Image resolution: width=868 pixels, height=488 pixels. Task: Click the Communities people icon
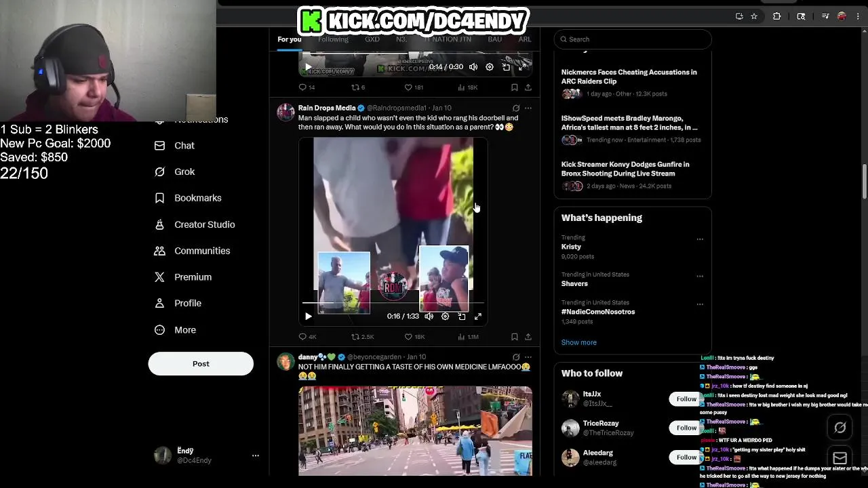click(x=160, y=251)
